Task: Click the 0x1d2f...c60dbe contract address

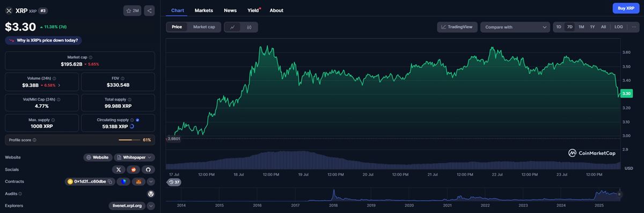Action: (x=90, y=182)
